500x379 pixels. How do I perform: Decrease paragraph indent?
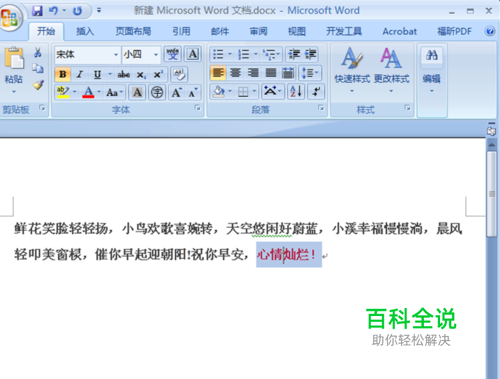(294, 54)
